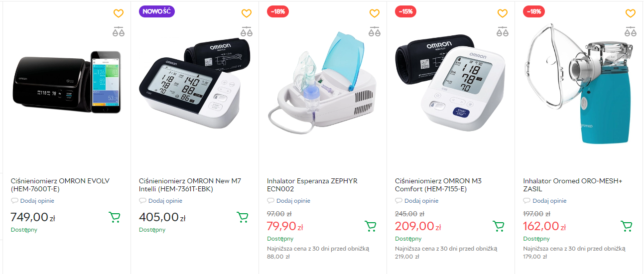Click the NOWOŚĆ badge on OMRON M7
The image size is (644, 274).
[x=156, y=11]
